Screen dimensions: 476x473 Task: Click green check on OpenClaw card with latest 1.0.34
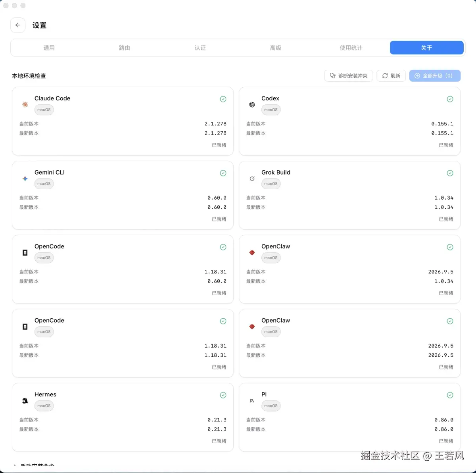pyautogui.click(x=450, y=247)
